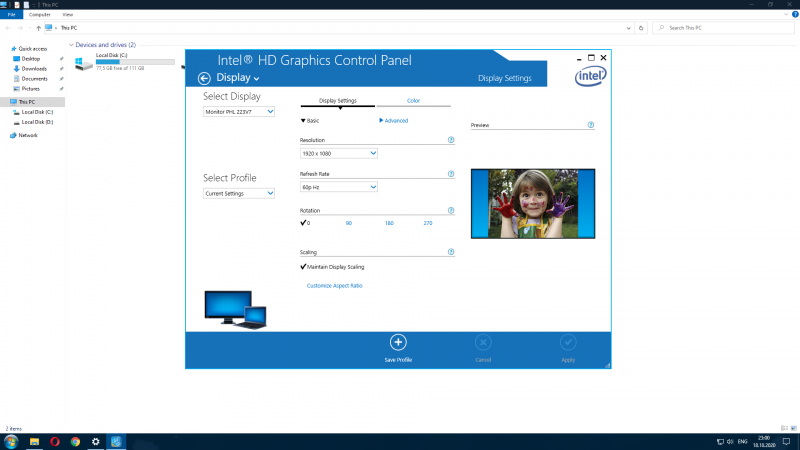Click the Save Profile plus icon

398,342
